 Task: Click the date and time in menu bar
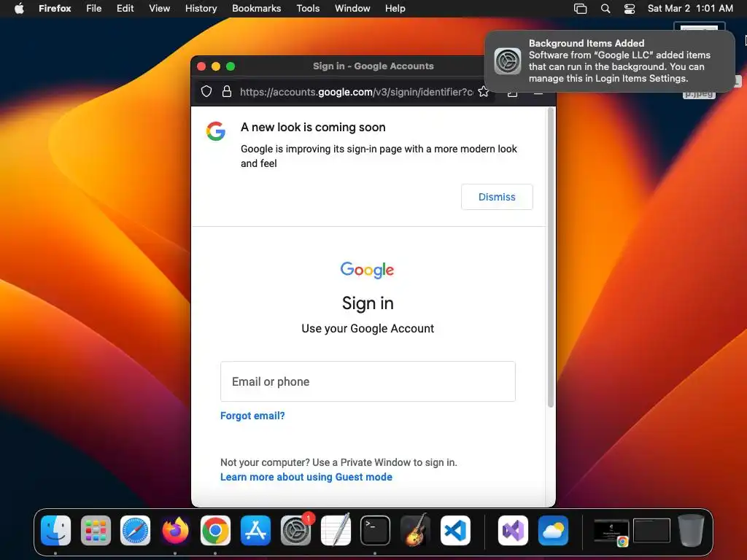(x=690, y=8)
